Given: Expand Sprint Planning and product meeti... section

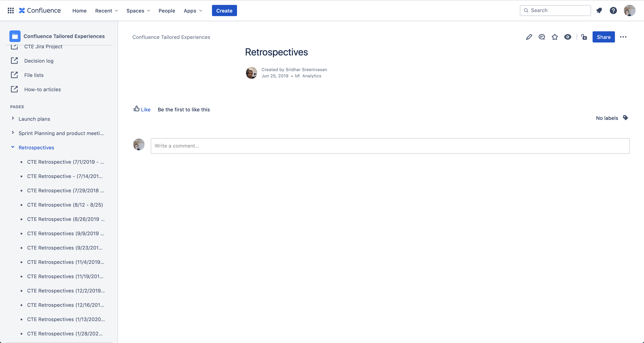Looking at the screenshot, I should [12, 133].
